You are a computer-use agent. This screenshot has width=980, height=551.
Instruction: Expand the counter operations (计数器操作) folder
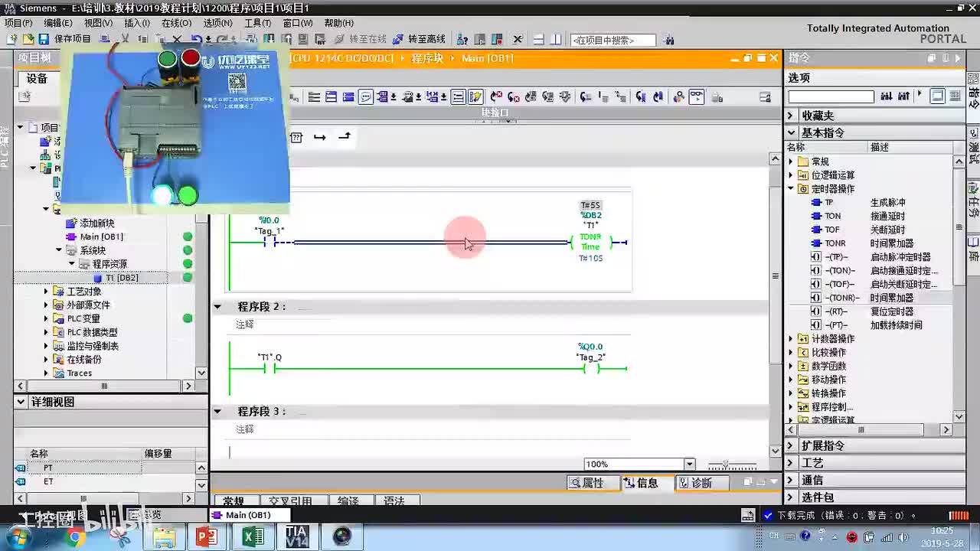click(791, 339)
